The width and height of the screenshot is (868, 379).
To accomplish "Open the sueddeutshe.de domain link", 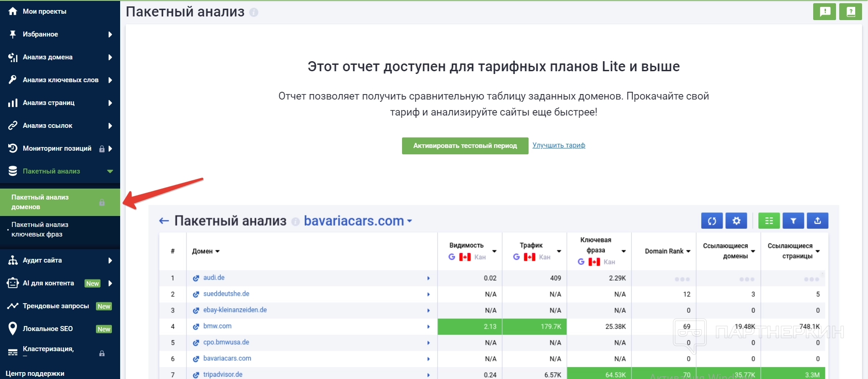I will [226, 294].
